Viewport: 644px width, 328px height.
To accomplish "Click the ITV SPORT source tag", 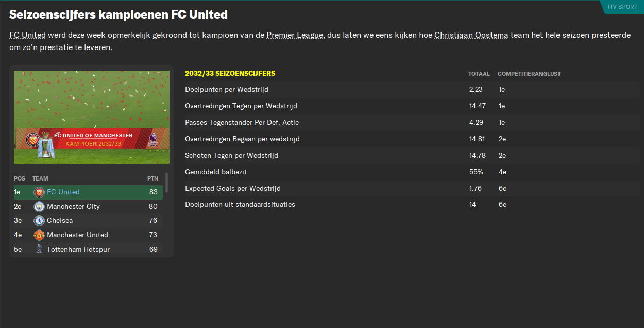I will point(622,7).
